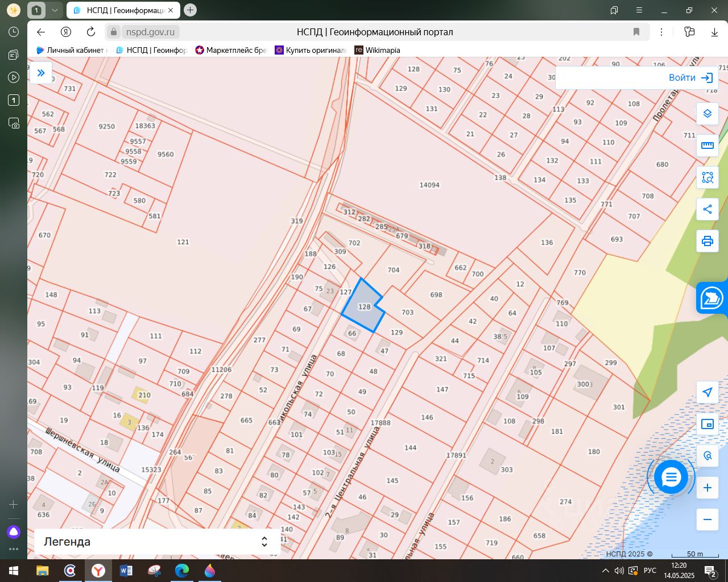Zoom out the map with minus button
The image size is (728, 582).
[x=708, y=519]
